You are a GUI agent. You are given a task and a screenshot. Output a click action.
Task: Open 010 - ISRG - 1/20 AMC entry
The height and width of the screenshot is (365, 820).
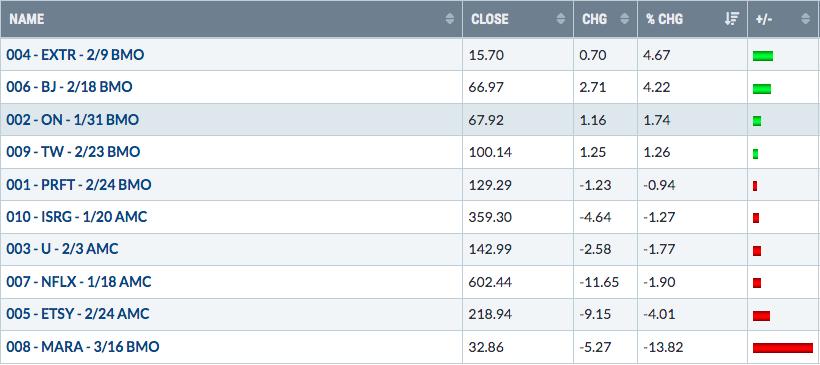coord(77,216)
